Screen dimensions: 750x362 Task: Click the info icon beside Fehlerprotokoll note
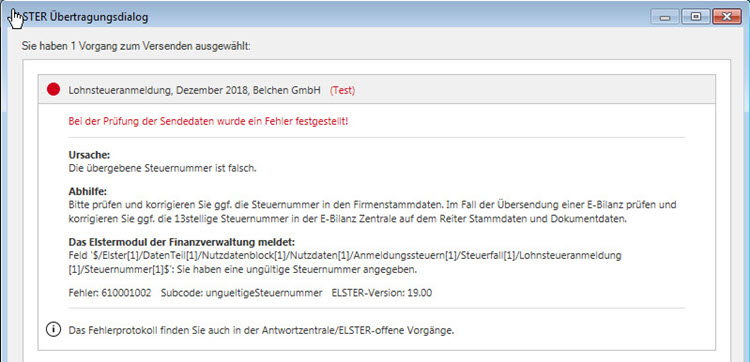[53, 329]
